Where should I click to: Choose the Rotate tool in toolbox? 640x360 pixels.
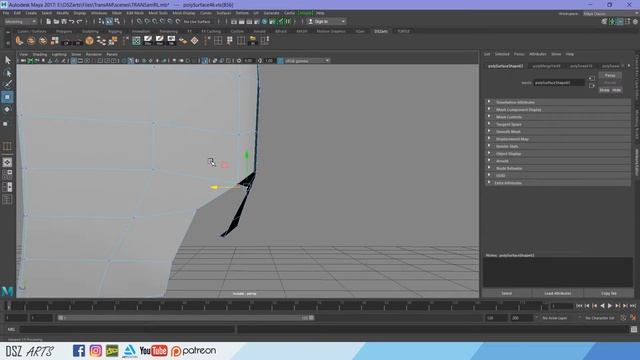7,109
